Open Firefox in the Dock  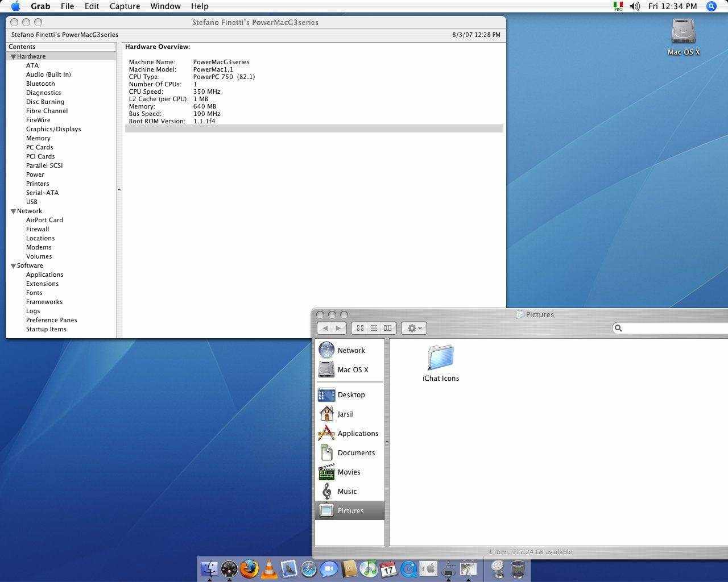[249, 568]
